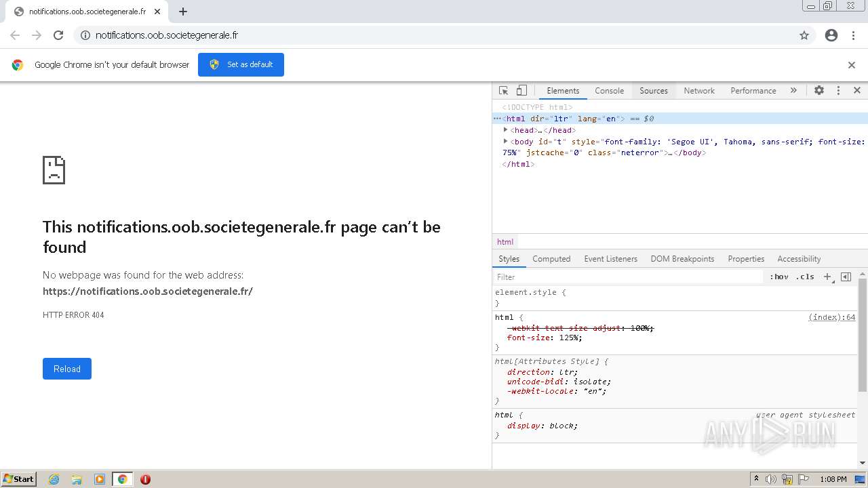
Task: Click the blue Reload button
Action: [x=67, y=369]
